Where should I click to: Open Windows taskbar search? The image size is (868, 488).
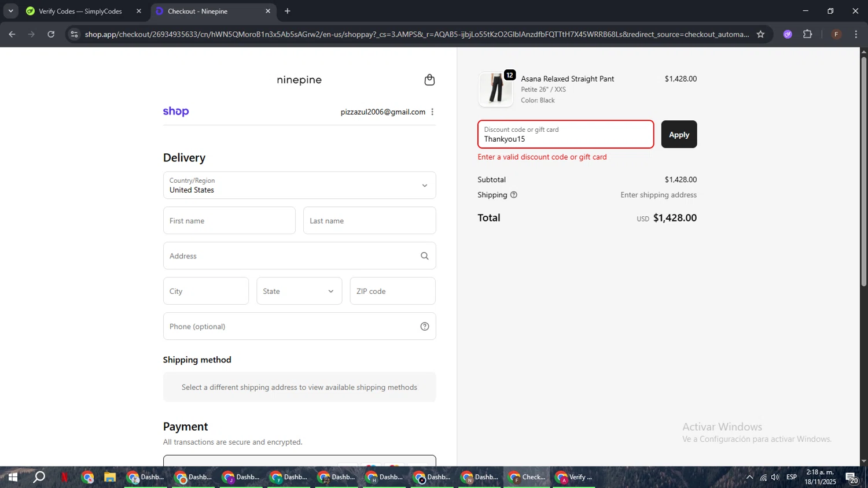pyautogui.click(x=39, y=477)
